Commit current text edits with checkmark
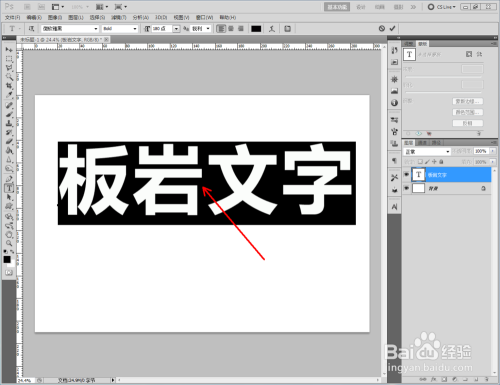This screenshot has height=385, width=500. pos(392,29)
